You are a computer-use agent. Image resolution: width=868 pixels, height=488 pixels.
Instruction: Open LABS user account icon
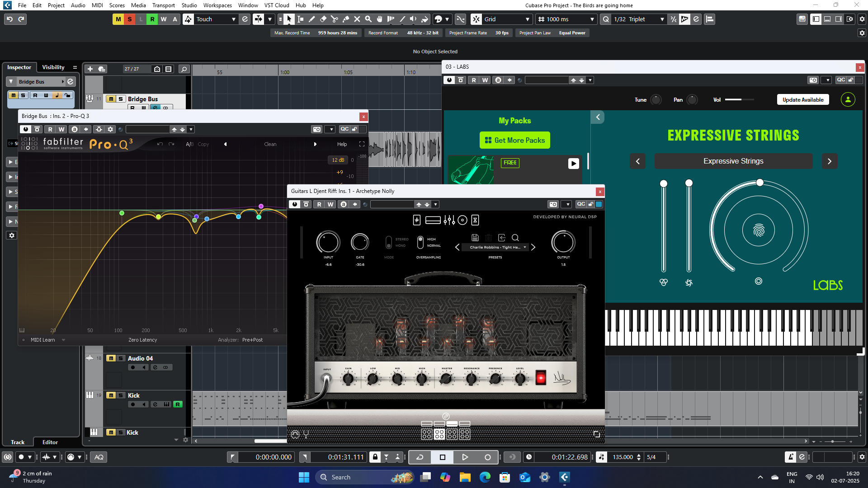848,99
